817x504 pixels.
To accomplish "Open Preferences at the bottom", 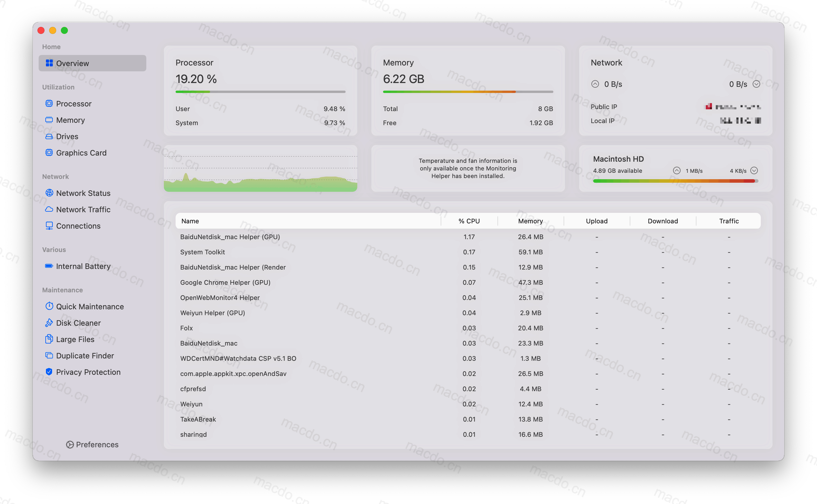I will (92, 444).
